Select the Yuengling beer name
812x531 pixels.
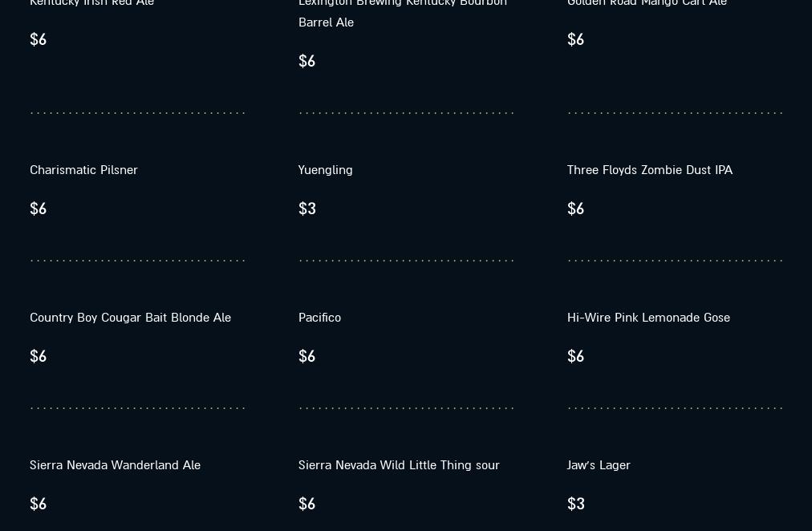pyautogui.click(x=325, y=170)
